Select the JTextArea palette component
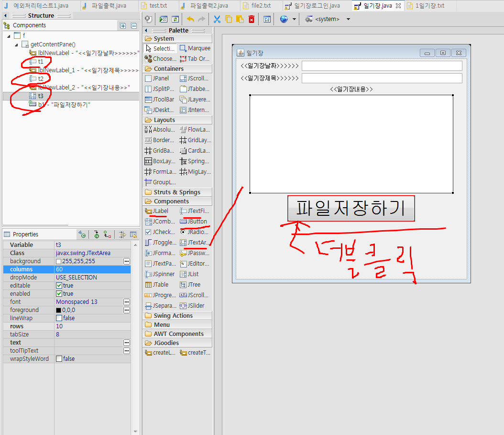Image resolution: width=504 pixels, height=435 pixels. [x=194, y=242]
